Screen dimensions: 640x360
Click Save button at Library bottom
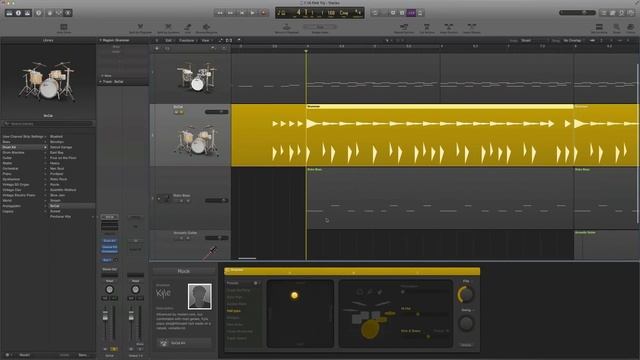click(x=83, y=355)
